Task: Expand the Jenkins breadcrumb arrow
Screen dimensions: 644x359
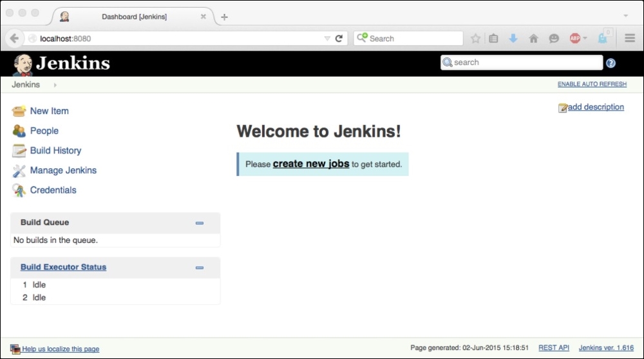Action: click(55, 85)
